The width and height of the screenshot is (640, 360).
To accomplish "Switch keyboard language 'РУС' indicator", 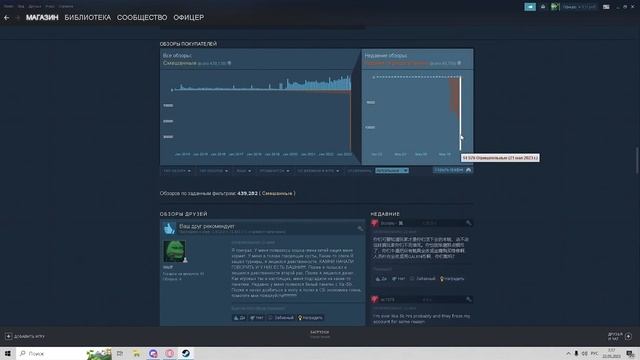I will tap(595, 353).
